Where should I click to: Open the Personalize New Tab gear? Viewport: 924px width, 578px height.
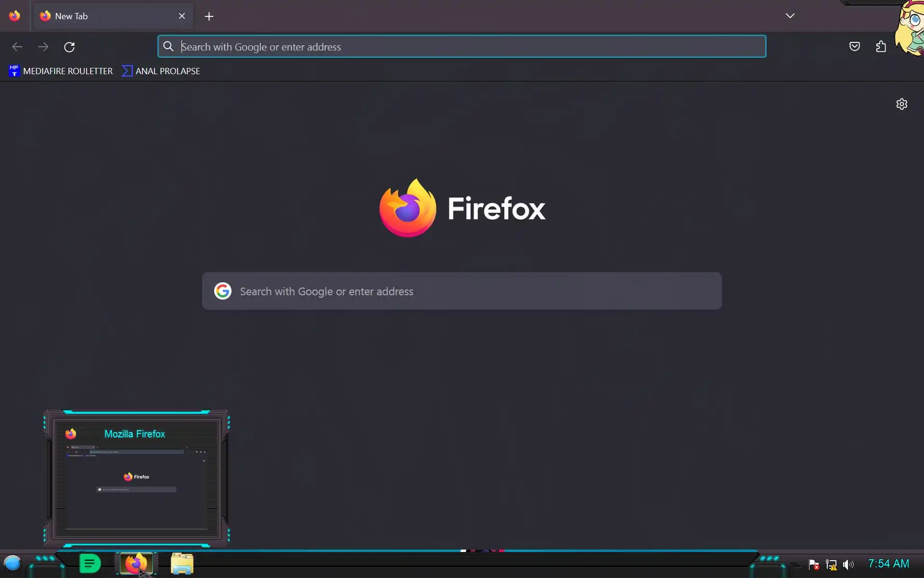901,104
